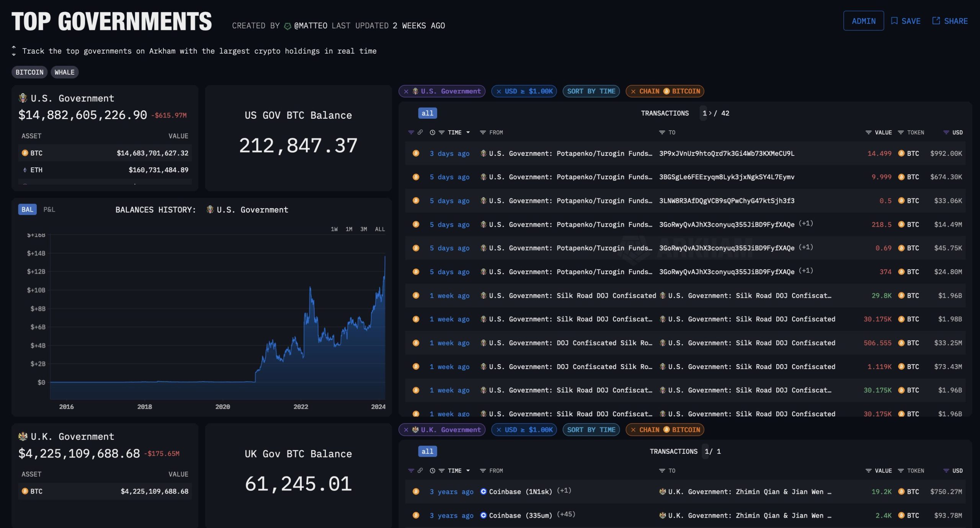Click the ADMIN button
980x528 pixels.
tap(863, 21)
